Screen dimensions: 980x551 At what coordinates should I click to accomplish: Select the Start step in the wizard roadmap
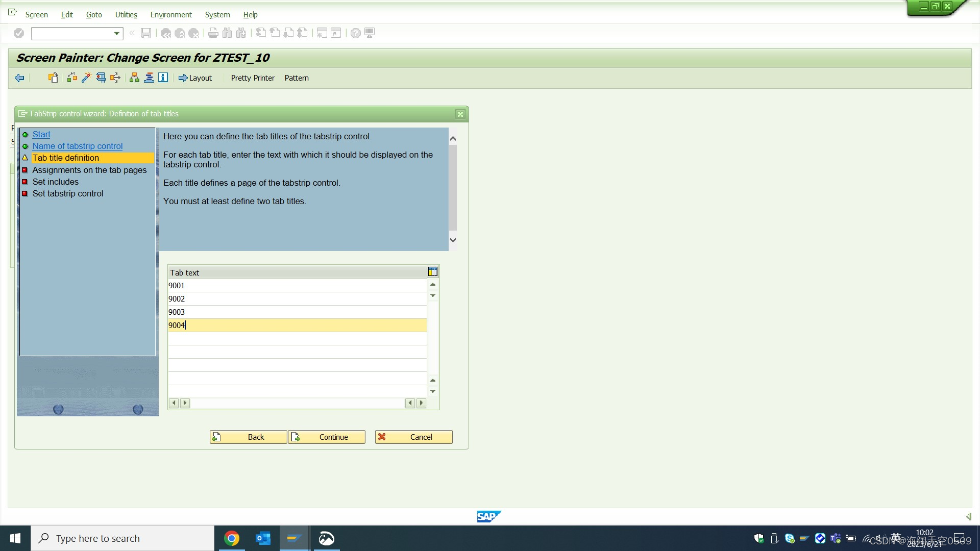(41, 134)
